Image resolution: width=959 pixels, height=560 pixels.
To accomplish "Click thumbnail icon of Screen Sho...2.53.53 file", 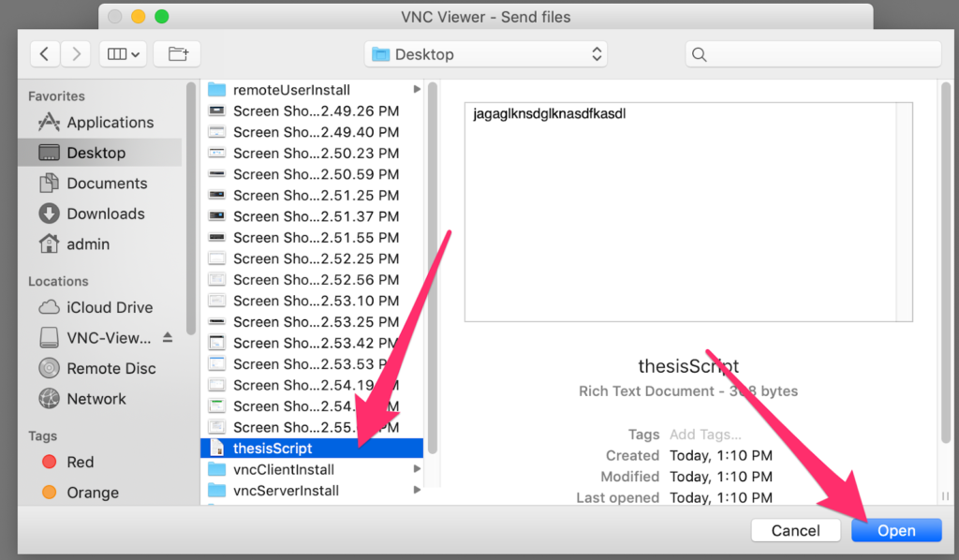I will tap(216, 363).
